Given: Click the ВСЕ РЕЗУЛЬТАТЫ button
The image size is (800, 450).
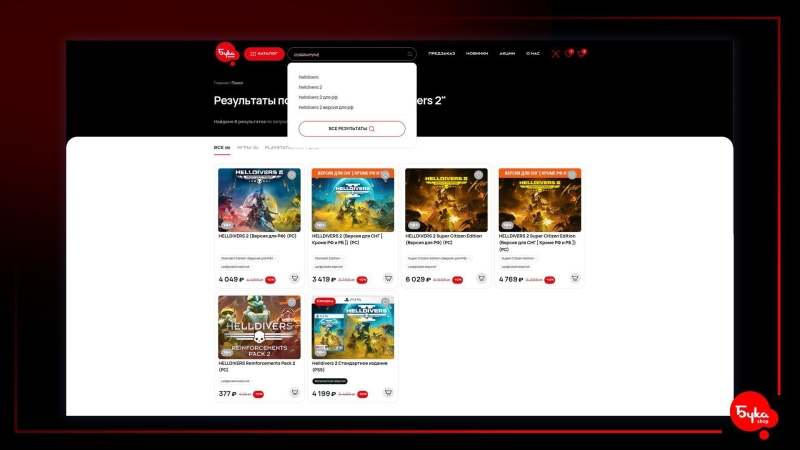Looking at the screenshot, I should [352, 129].
